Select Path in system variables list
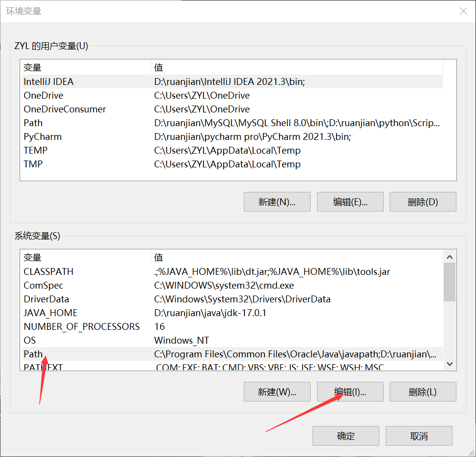Viewport: 476px width, 457px height. coord(33,354)
